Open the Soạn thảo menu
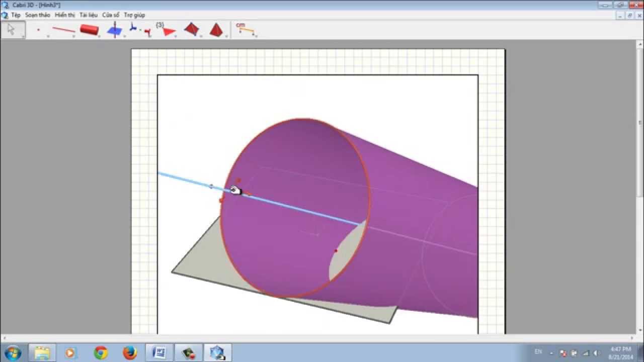The width and height of the screenshot is (644, 362). [37, 15]
